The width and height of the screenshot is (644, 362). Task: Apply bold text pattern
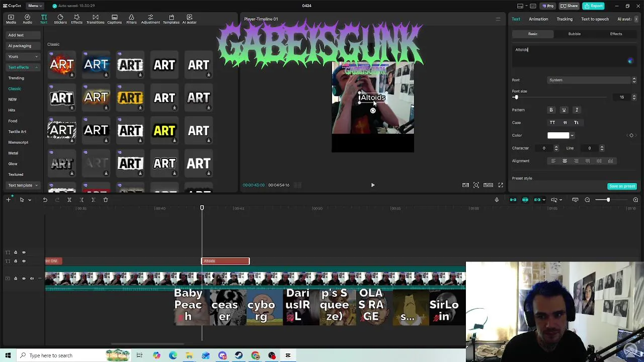coord(551,110)
